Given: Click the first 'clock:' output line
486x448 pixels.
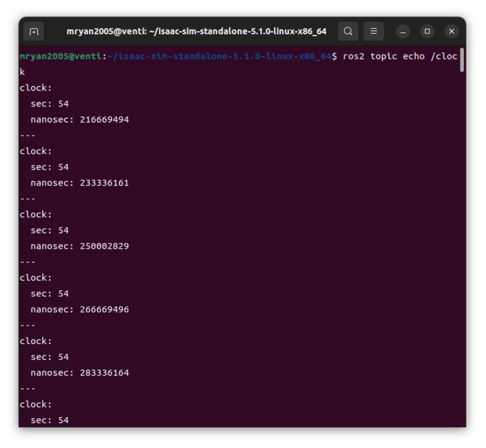Looking at the screenshot, I should (x=36, y=88).
